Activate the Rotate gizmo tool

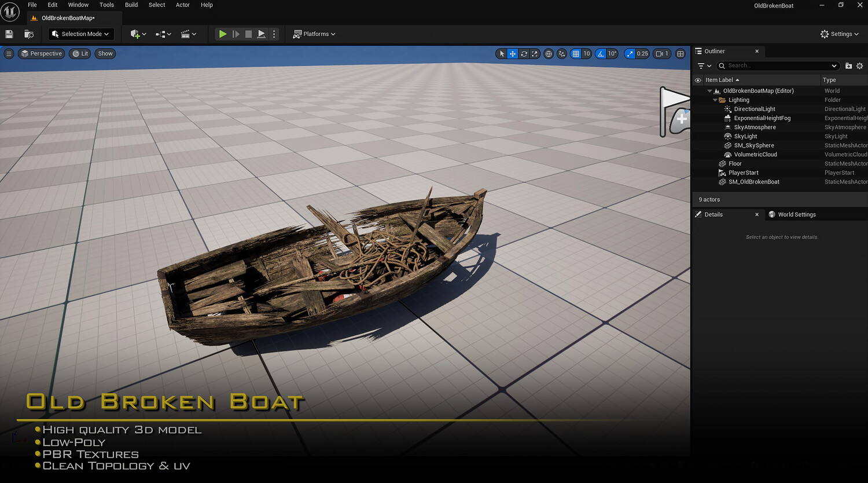click(524, 54)
